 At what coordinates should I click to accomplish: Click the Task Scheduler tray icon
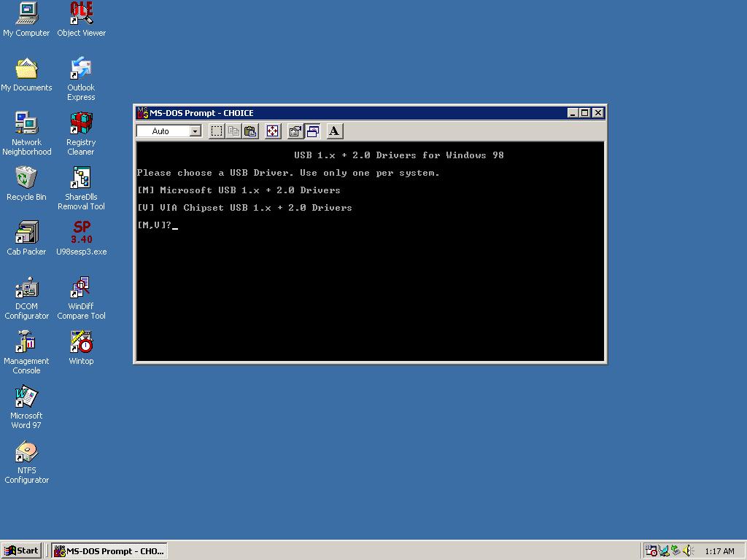coord(651,551)
